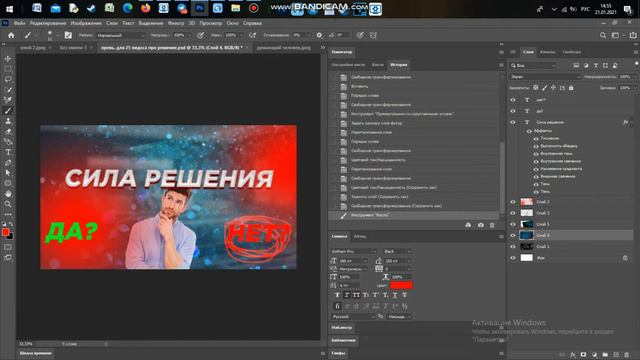The image size is (640, 360).
Task: Hide the 'Слой 2' layer
Action: pyautogui.click(x=513, y=202)
